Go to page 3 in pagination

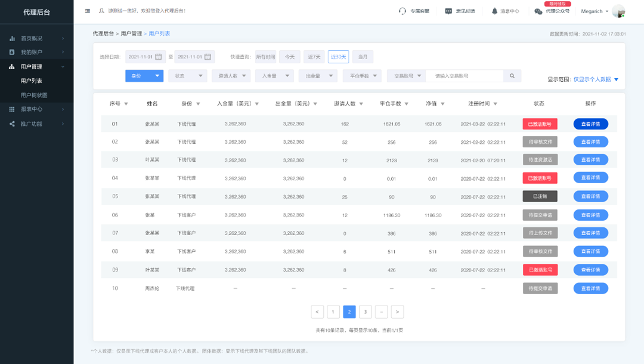click(x=365, y=312)
